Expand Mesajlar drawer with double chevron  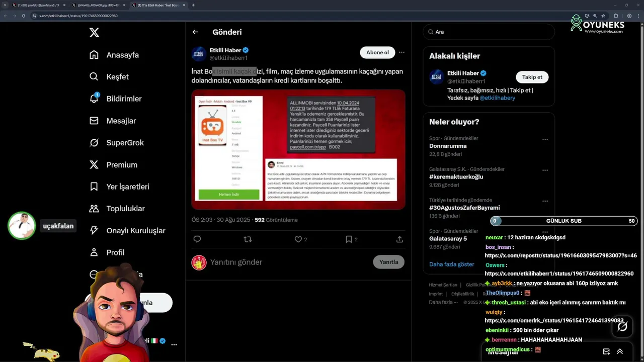[x=620, y=351]
